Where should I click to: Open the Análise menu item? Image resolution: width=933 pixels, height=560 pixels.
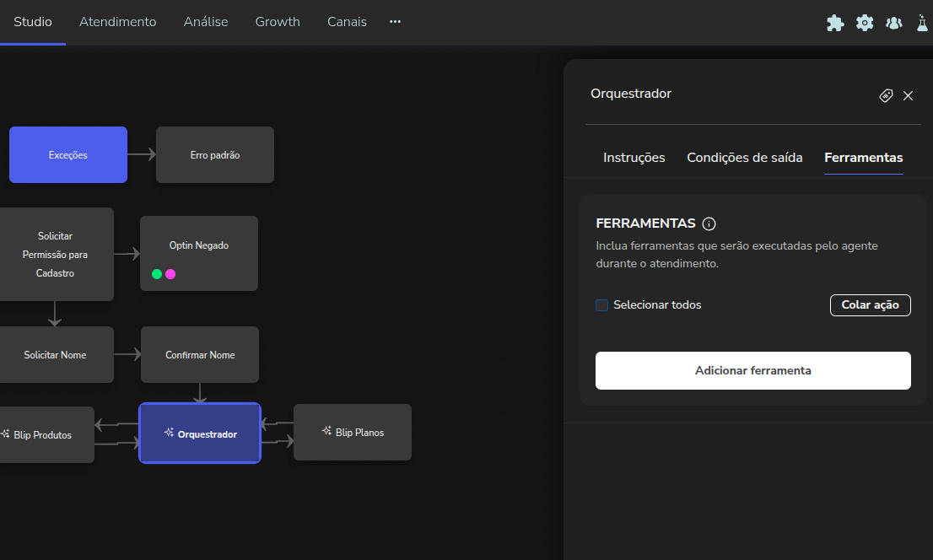[206, 22]
